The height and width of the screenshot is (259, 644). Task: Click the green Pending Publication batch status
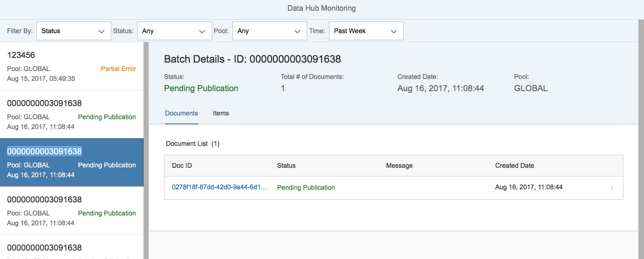coord(201,88)
